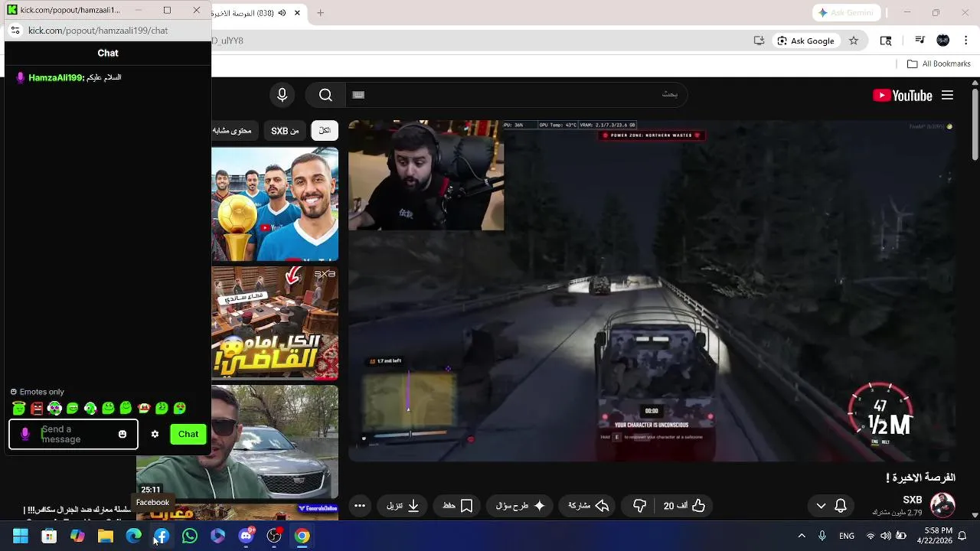This screenshot has width=980, height=551.
Task: Open Facebook from taskbar
Action: [x=162, y=536]
